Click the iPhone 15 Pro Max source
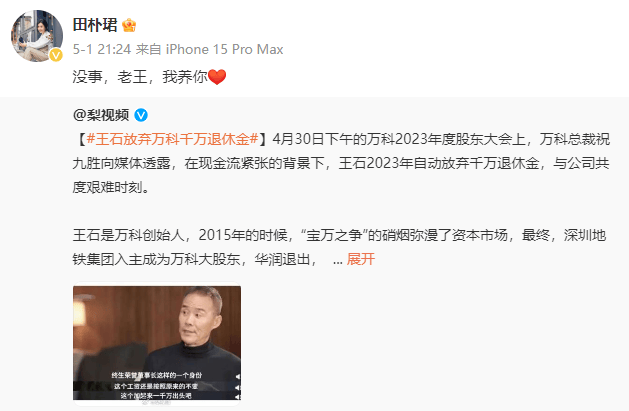The image size is (629, 411). 225,49
